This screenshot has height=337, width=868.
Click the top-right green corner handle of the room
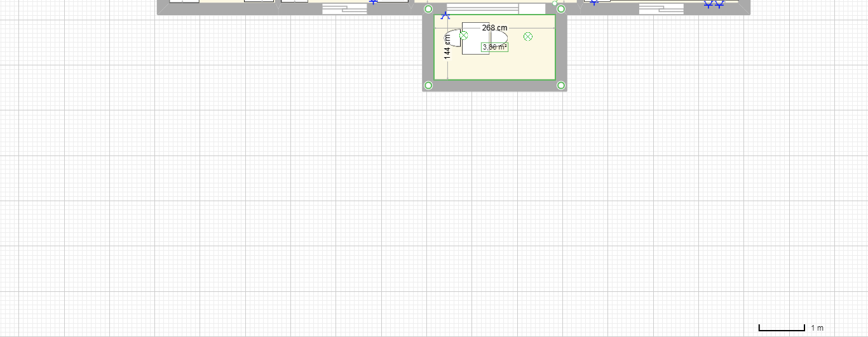[x=561, y=9]
